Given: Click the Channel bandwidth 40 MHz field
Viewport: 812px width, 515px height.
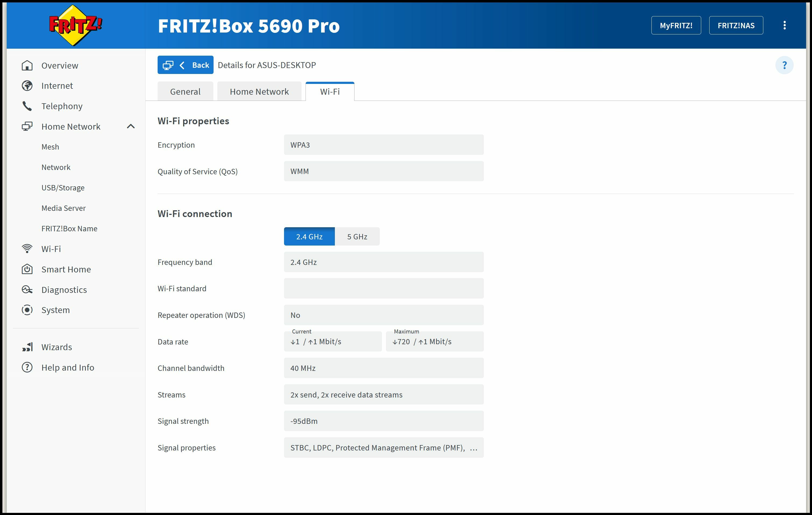Looking at the screenshot, I should tap(384, 368).
